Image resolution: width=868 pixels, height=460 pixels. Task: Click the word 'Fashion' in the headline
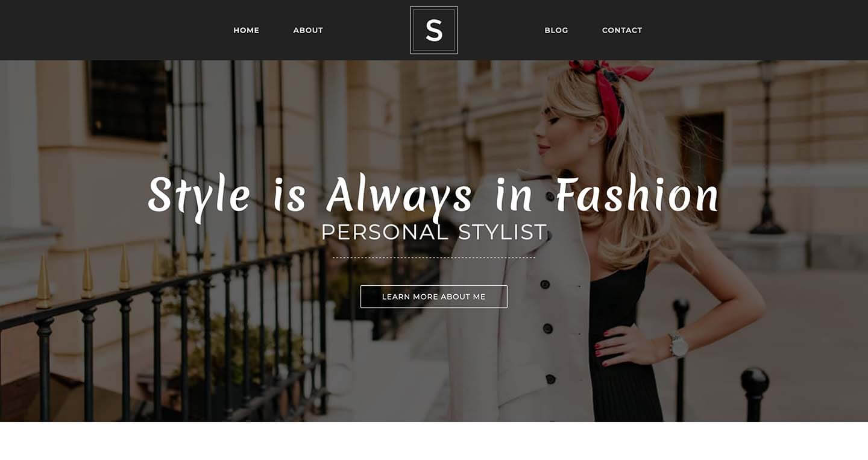637,195
